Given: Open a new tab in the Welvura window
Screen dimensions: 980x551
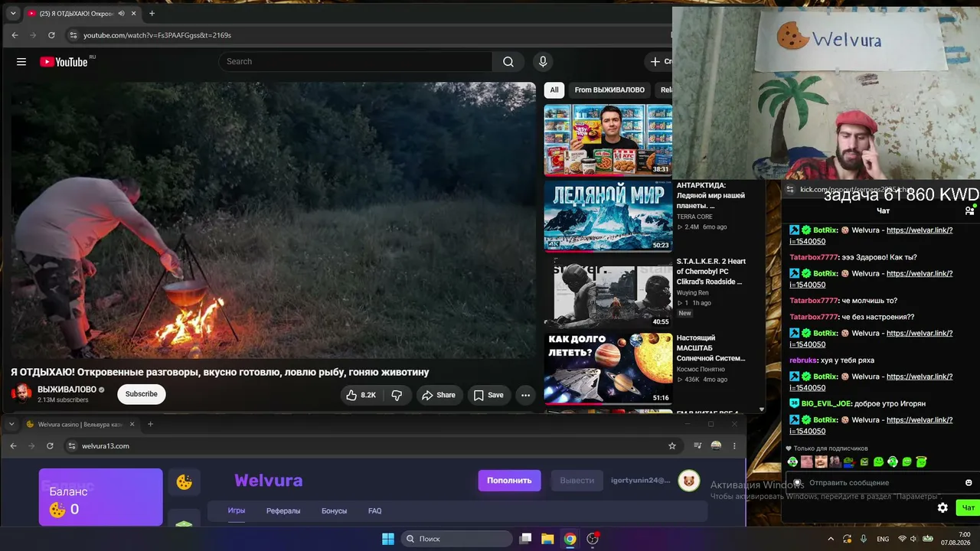Looking at the screenshot, I should tap(150, 424).
